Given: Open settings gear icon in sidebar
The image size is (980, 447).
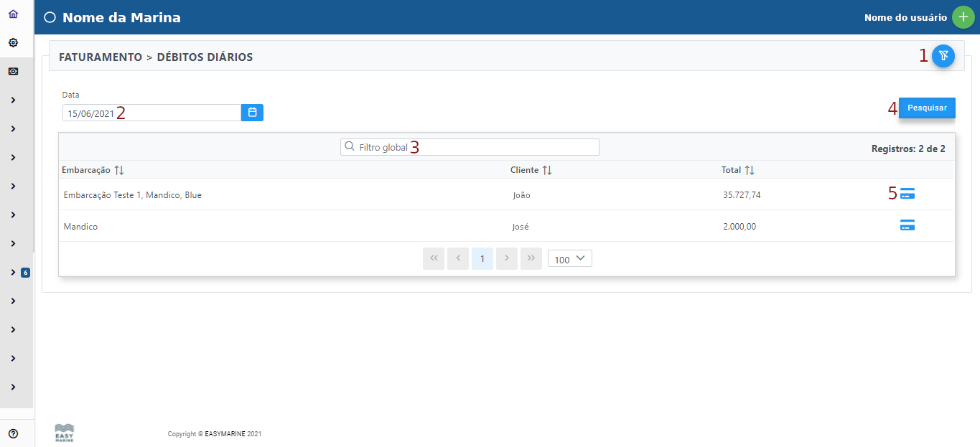Looking at the screenshot, I should [13, 43].
